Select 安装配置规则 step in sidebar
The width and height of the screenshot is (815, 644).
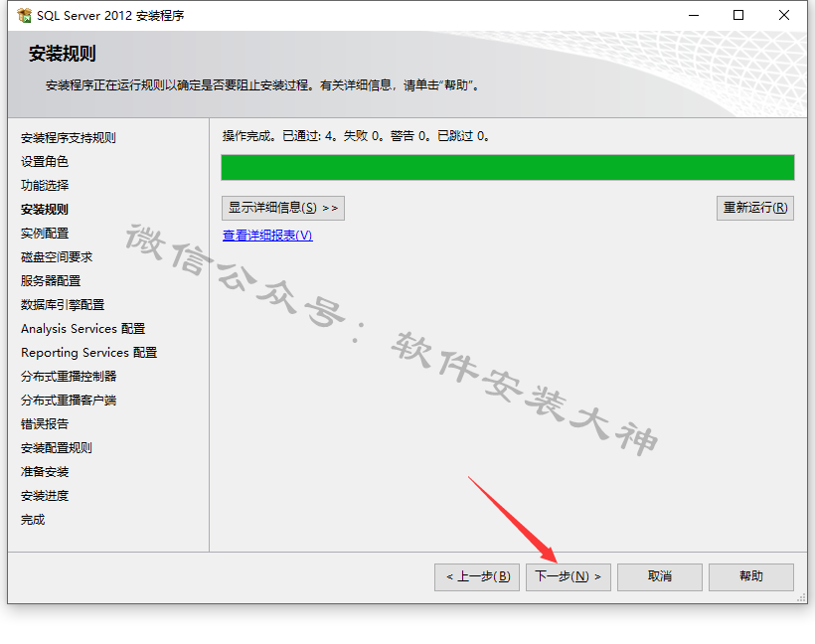tap(57, 448)
